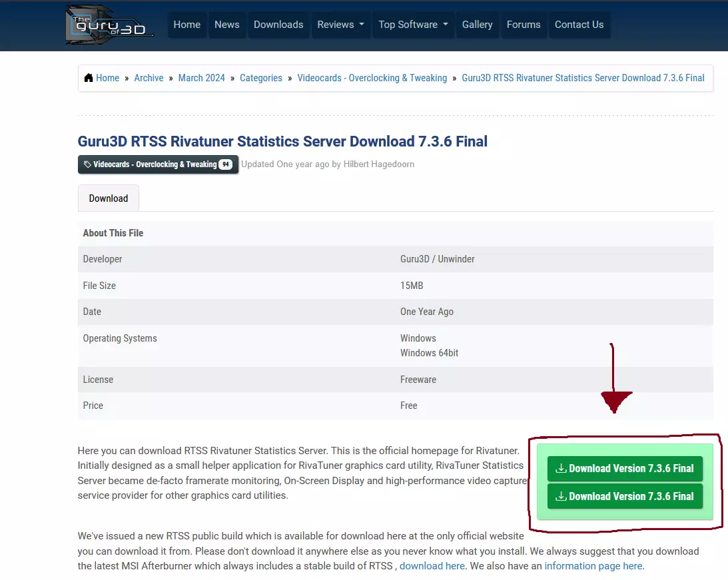The image size is (728, 580).
Task: Click the 'download here' link
Action: 432,566
